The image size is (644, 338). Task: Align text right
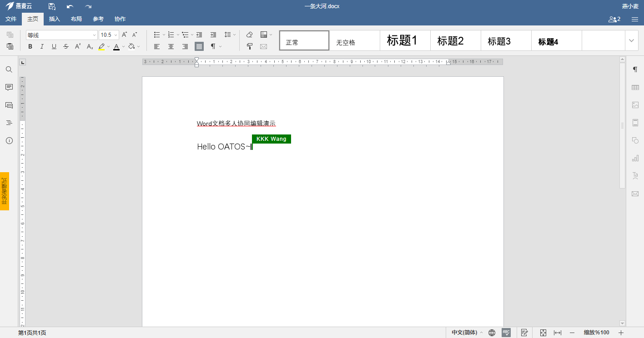[185, 46]
